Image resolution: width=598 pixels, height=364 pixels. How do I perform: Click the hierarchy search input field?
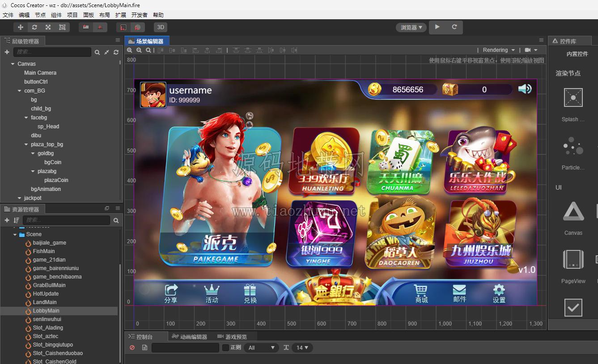pos(52,52)
